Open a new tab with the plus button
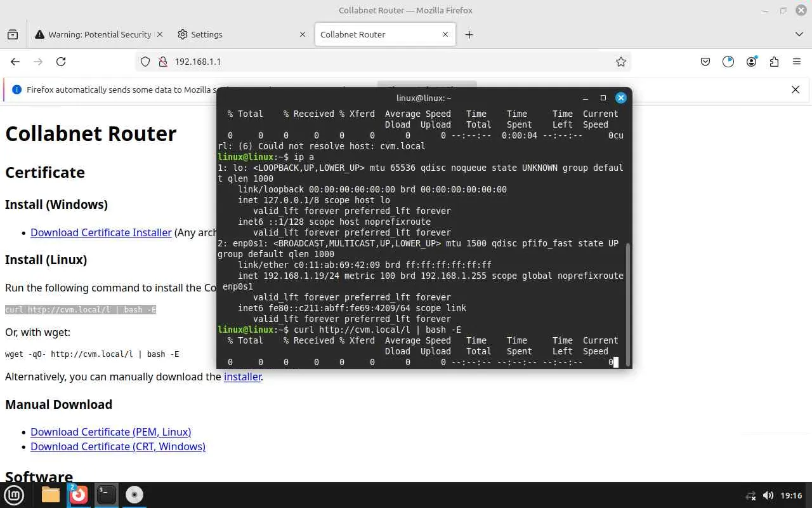This screenshot has height=508, width=812. (469, 34)
